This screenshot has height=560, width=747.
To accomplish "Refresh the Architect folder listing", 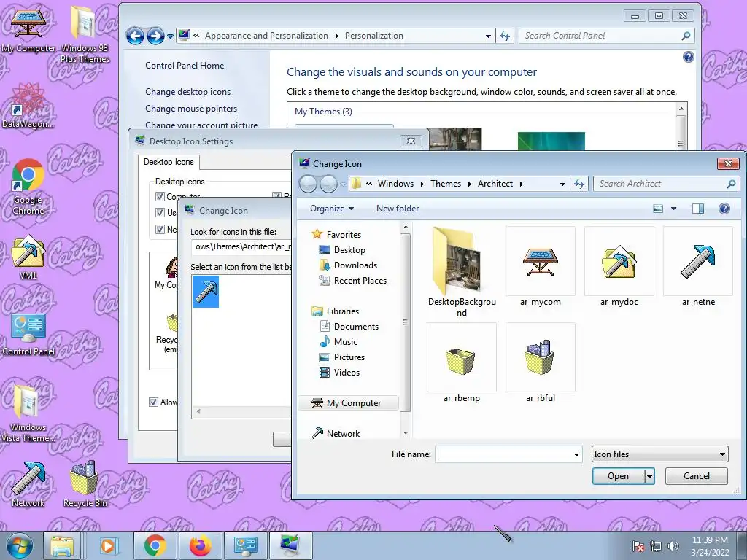I will tap(579, 184).
